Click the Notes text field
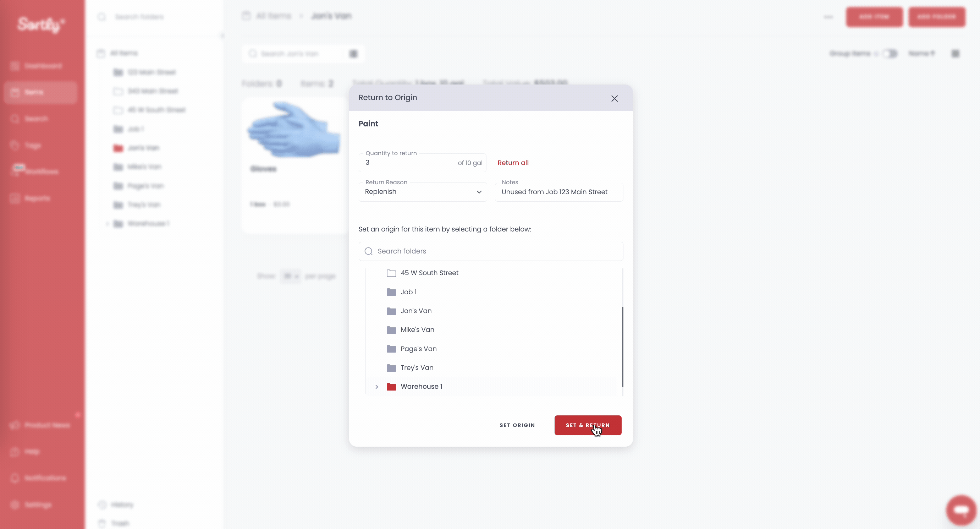 pyautogui.click(x=558, y=192)
